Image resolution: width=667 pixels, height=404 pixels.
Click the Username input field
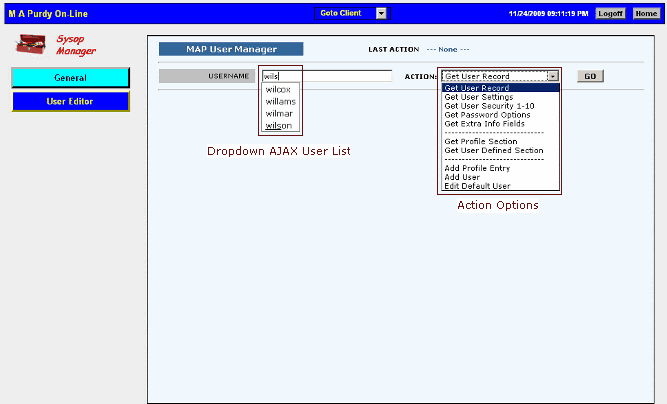pos(326,76)
